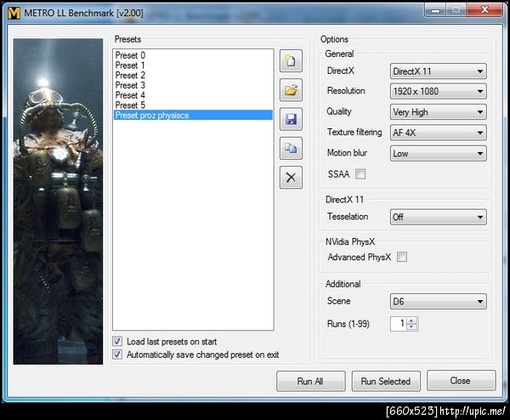The image size is (510, 420).
Task: Toggle Automatically save changed preset on exit
Action: (x=117, y=355)
